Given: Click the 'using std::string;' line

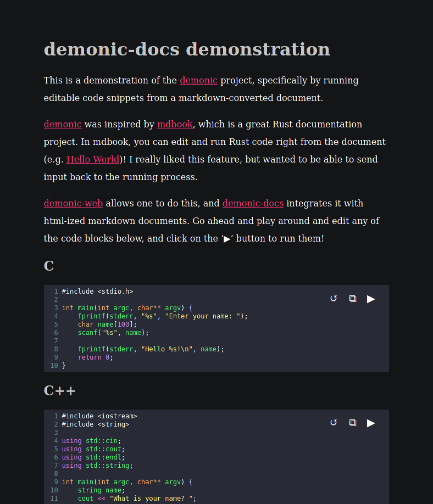Looking at the screenshot, I should coord(97,466).
